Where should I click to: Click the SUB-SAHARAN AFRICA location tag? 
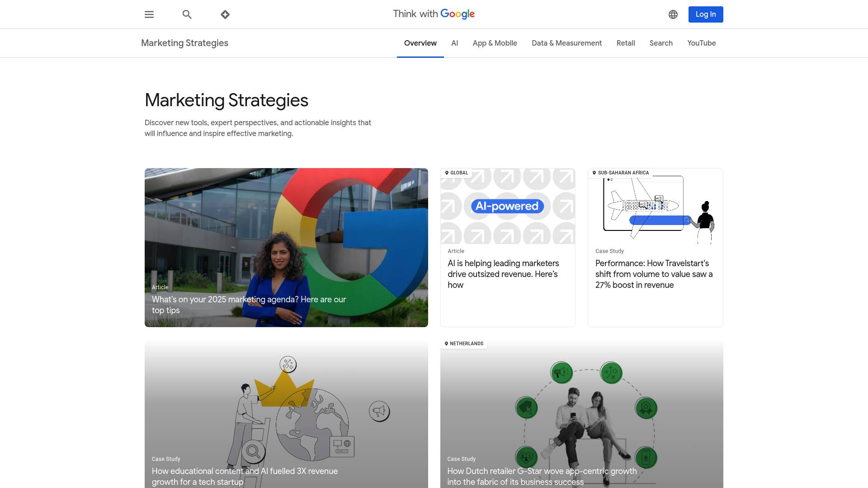pyautogui.click(x=620, y=173)
